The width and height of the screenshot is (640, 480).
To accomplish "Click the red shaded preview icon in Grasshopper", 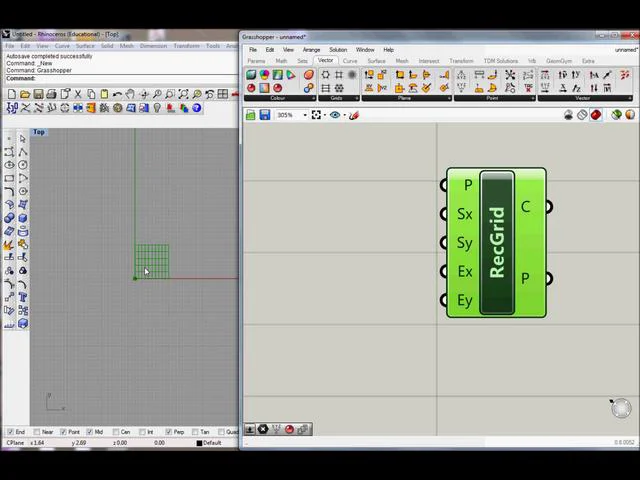I will (x=596, y=115).
